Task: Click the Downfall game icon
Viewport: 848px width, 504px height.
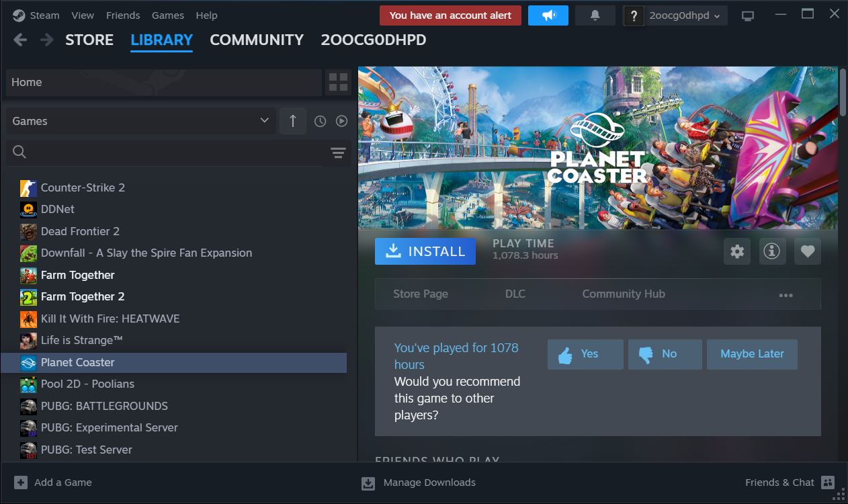Action: [28, 253]
